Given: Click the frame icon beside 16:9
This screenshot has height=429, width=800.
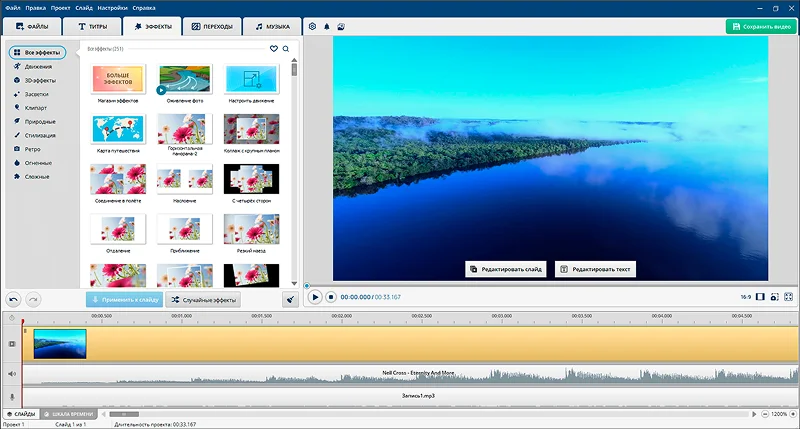Looking at the screenshot, I should (760, 297).
